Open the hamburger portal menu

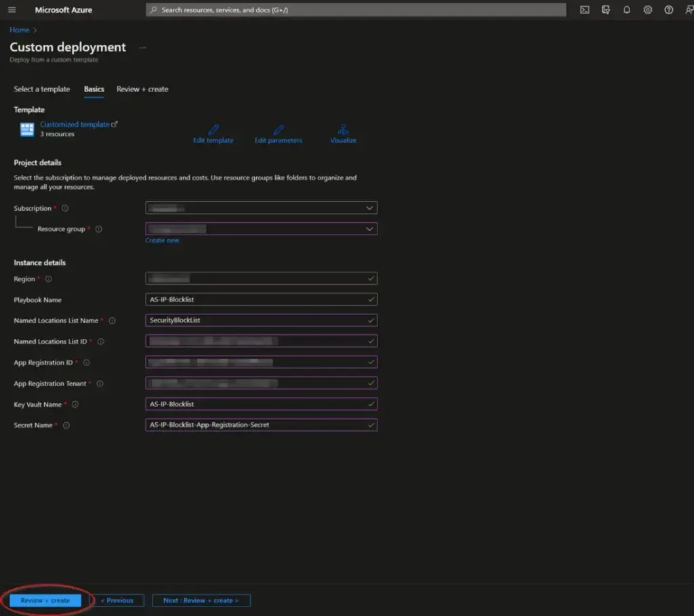[x=12, y=10]
